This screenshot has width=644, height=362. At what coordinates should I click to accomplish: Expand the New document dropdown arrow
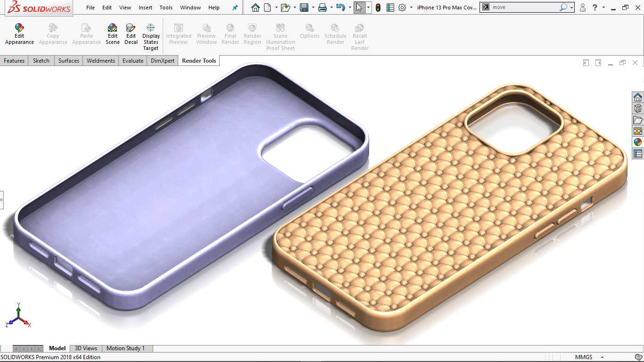point(276,8)
